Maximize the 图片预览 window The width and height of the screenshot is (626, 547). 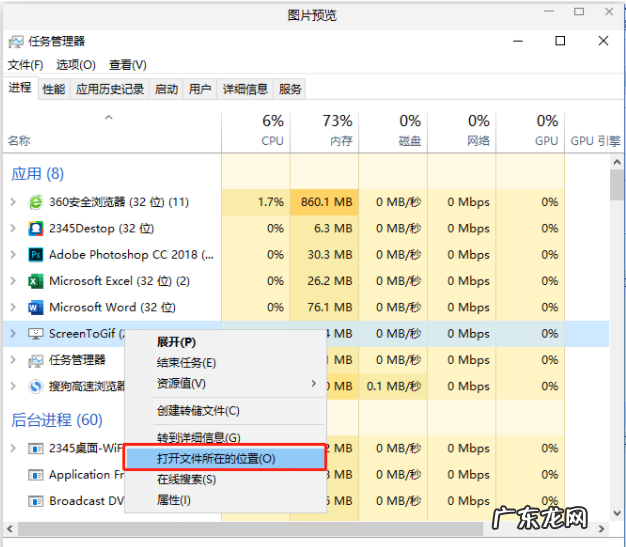coord(579,12)
